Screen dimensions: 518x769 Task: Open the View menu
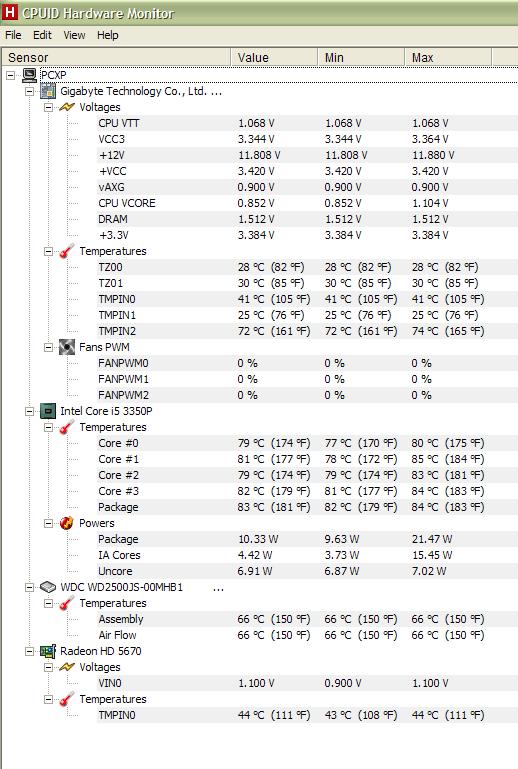click(74, 35)
